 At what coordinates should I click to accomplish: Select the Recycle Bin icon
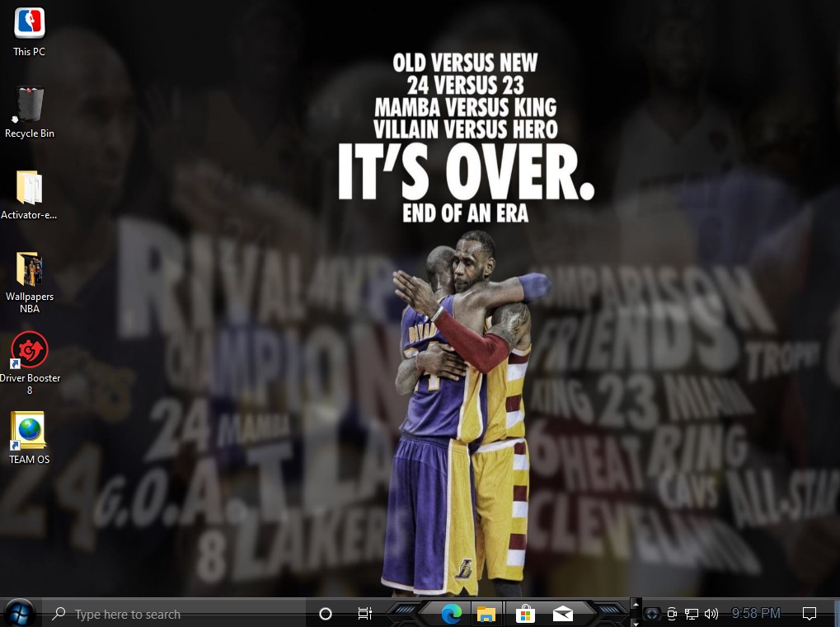(x=30, y=113)
